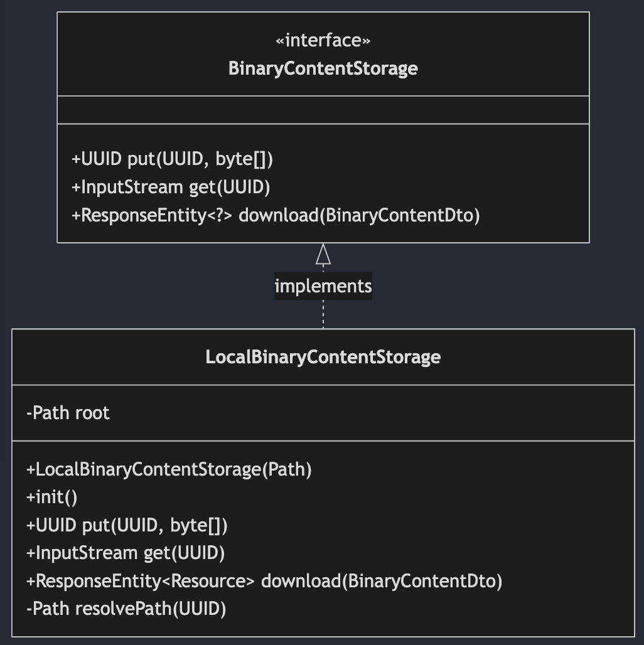Select the LocalBinaryContentStorage(Path) constructor

pyautogui.click(x=169, y=469)
